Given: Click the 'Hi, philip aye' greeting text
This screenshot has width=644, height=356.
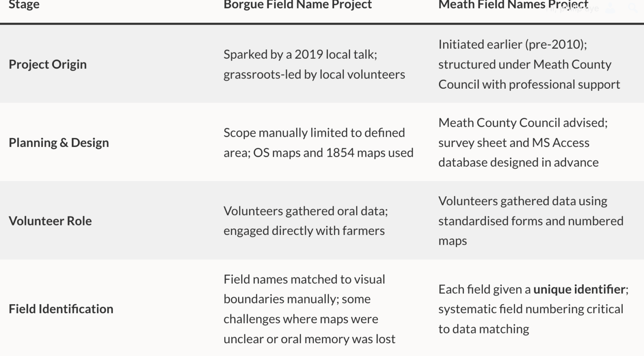Looking at the screenshot, I should tap(573, 9).
